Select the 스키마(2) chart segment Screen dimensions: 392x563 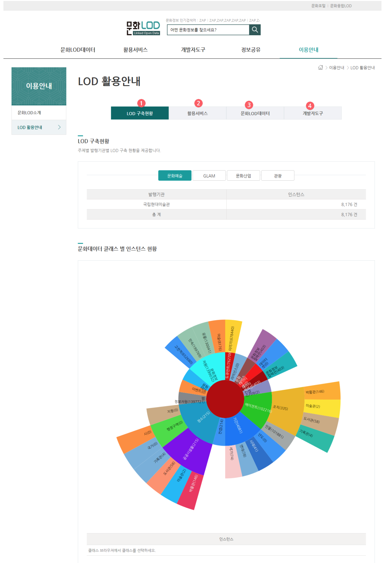coord(257,390)
